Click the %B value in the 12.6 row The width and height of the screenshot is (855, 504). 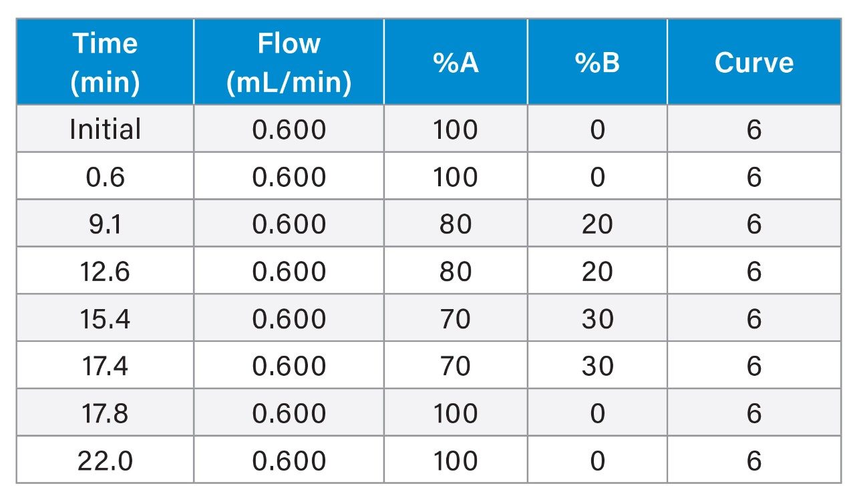click(x=596, y=272)
